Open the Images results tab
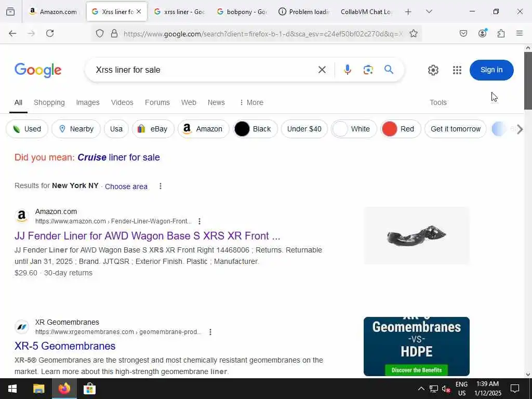Image resolution: width=532 pixels, height=399 pixels. coord(87,102)
